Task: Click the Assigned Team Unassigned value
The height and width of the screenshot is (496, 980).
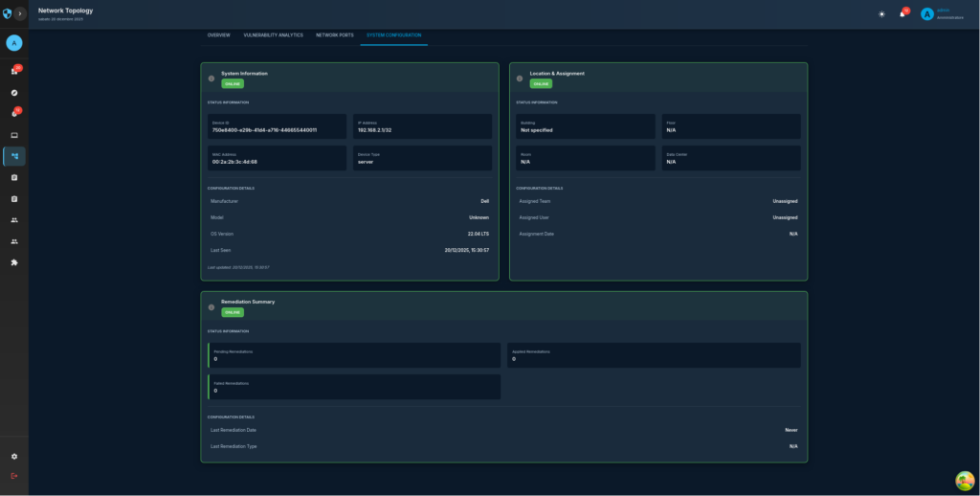Action: point(785,201)
